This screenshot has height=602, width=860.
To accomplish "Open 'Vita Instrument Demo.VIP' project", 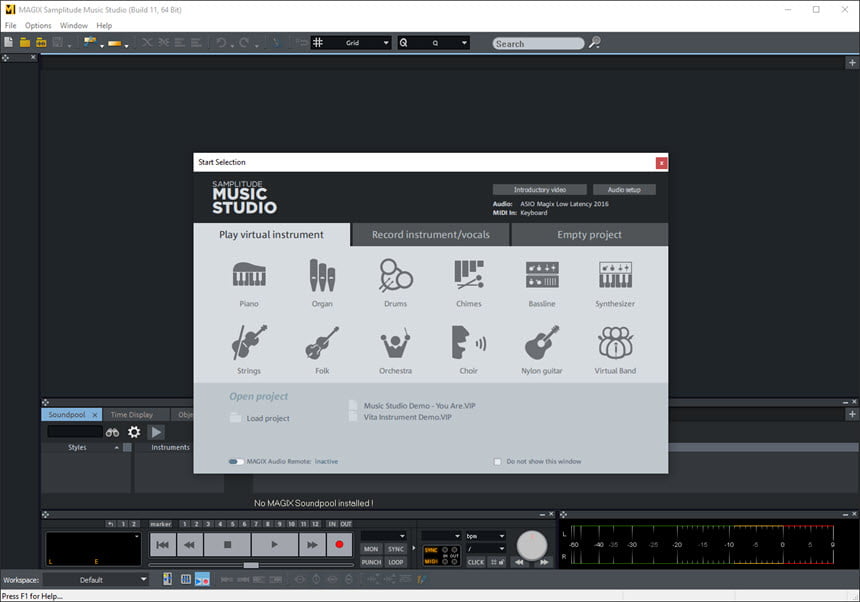I will (408, 417).
